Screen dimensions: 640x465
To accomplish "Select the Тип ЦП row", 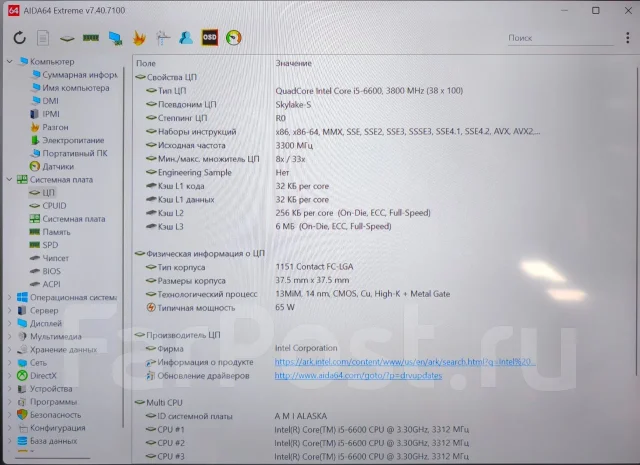I will tap(304, 91).
